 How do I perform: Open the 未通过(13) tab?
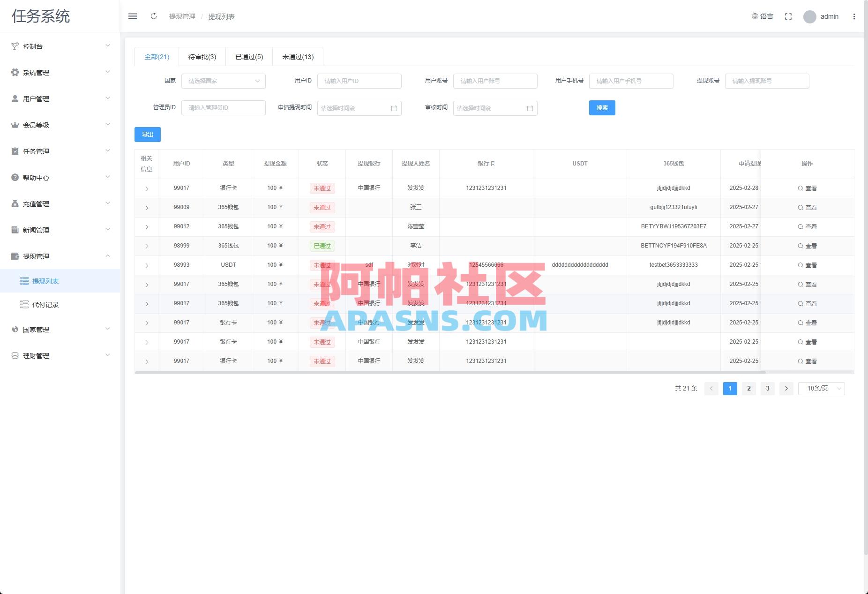tap(297, 56)
